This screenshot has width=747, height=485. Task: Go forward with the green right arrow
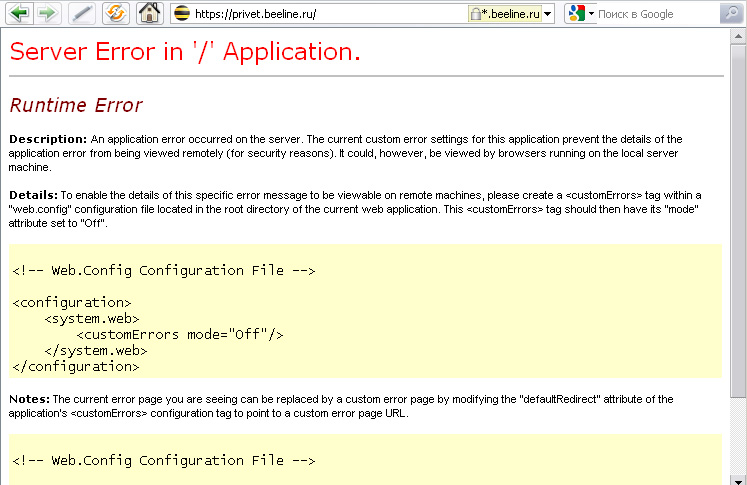click(47, 13)
